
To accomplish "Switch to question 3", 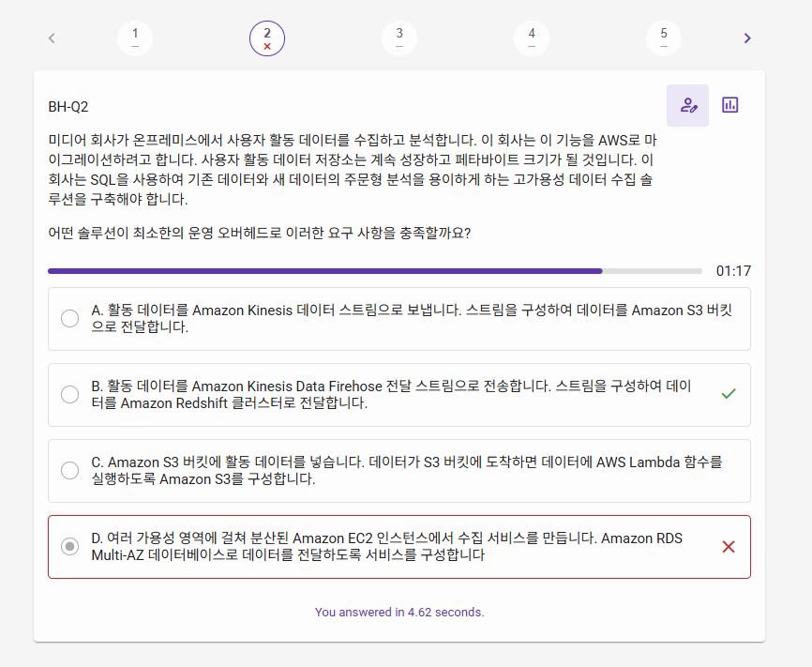I will click(399, 38).
